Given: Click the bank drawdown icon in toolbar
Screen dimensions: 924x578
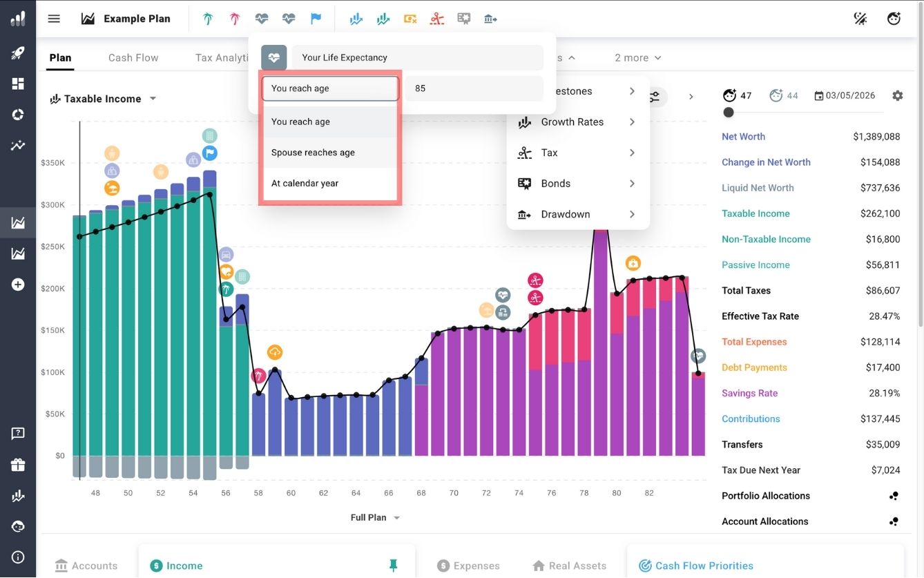Looking at the screenshot, I should click(490, 19).
